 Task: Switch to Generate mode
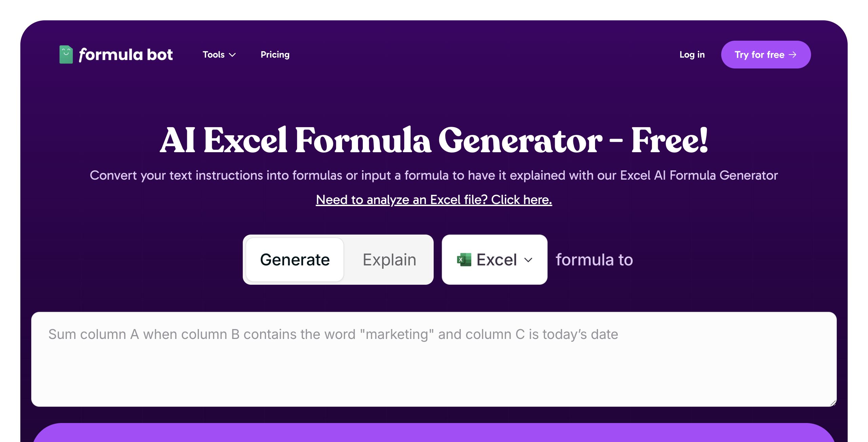(295, 260)
